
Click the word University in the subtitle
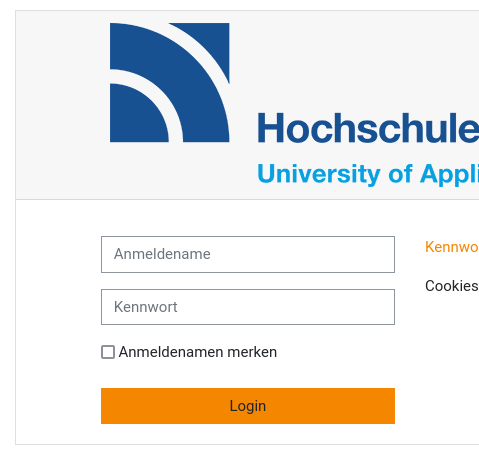(319, 174)
